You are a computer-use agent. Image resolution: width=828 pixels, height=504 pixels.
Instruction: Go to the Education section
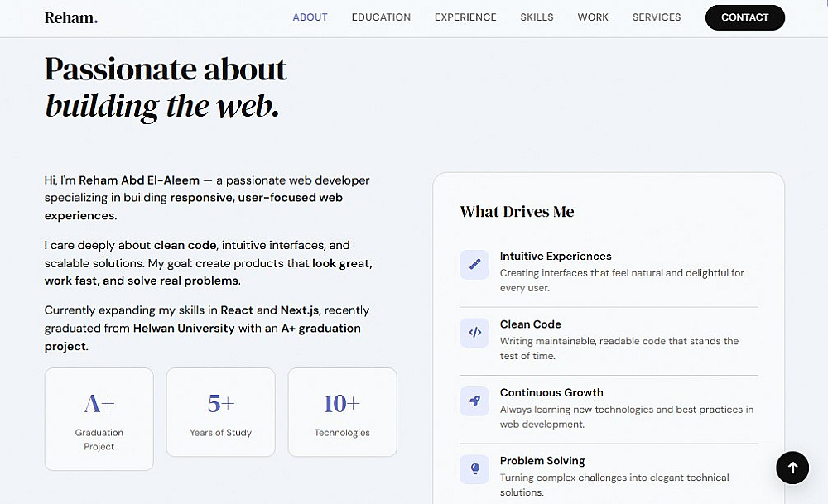coord(381,17)
